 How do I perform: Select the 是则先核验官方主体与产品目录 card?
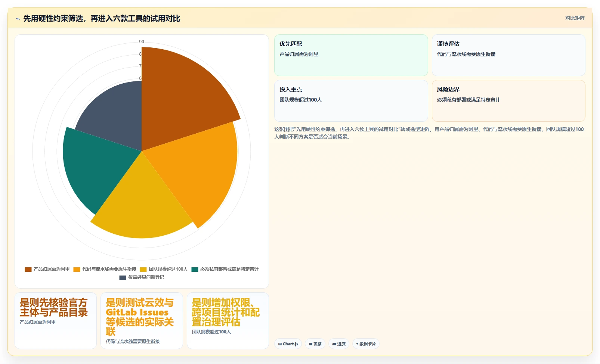click(x=56, y=321)
